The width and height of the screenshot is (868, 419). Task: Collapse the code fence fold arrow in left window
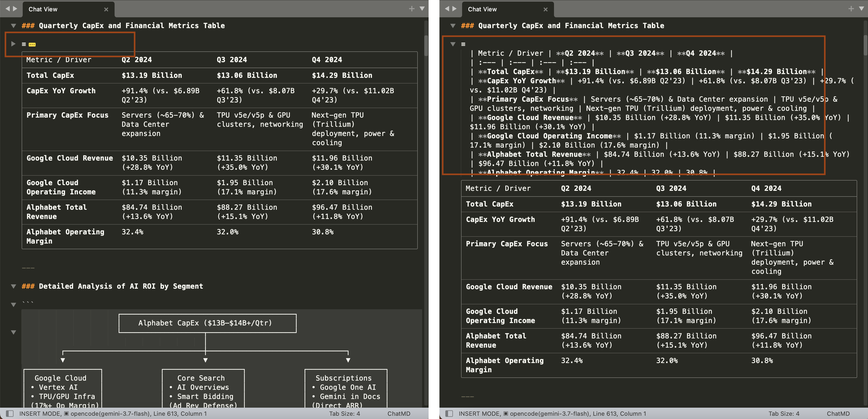pyautogui.click(x=14, y=305)
